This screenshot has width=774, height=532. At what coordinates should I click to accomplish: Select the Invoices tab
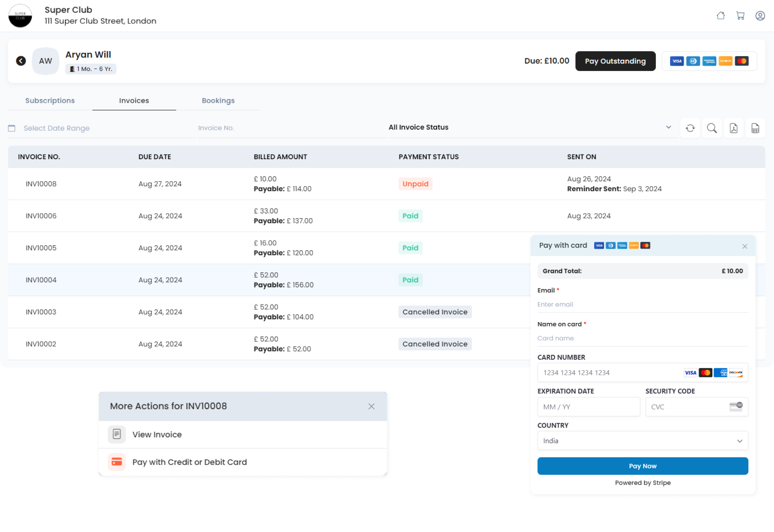pyautogui.click(x=133, y=100)
